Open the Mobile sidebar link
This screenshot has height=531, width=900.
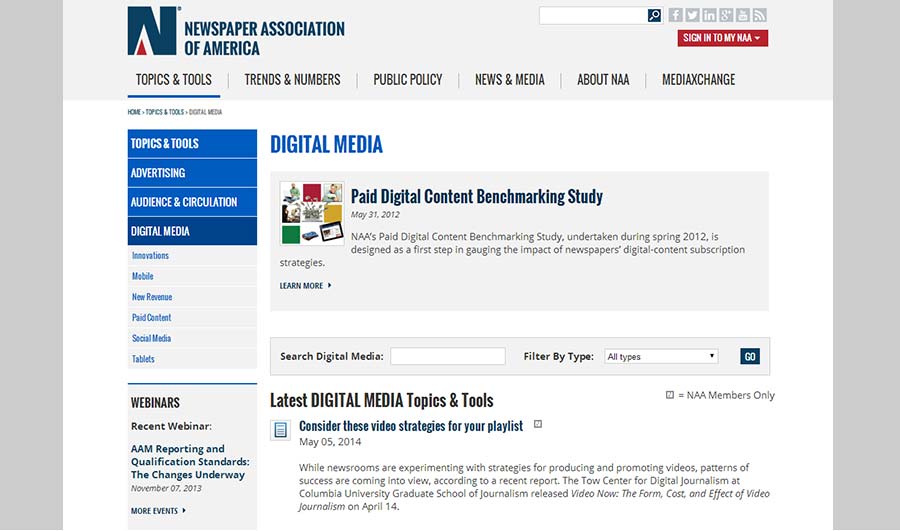tap(142, 276)
